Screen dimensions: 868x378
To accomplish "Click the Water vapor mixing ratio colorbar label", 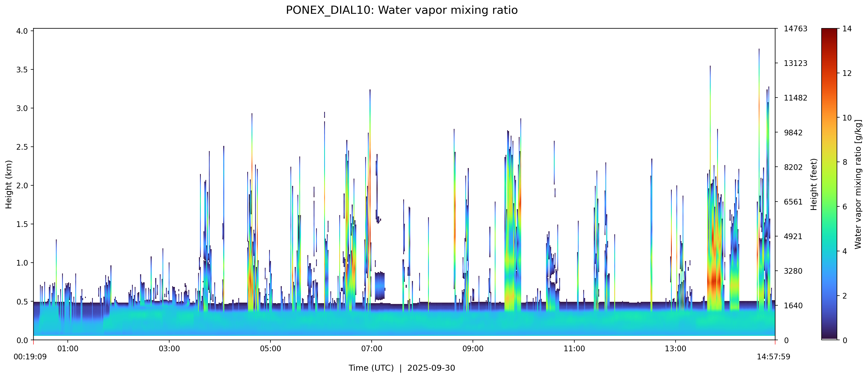I will coord(858,185).
